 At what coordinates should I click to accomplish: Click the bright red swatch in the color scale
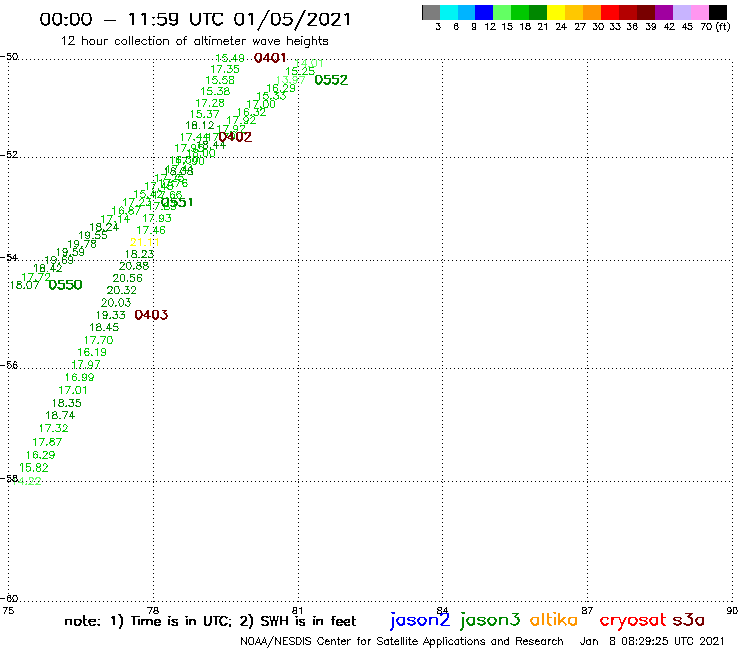tap(610, 12)
